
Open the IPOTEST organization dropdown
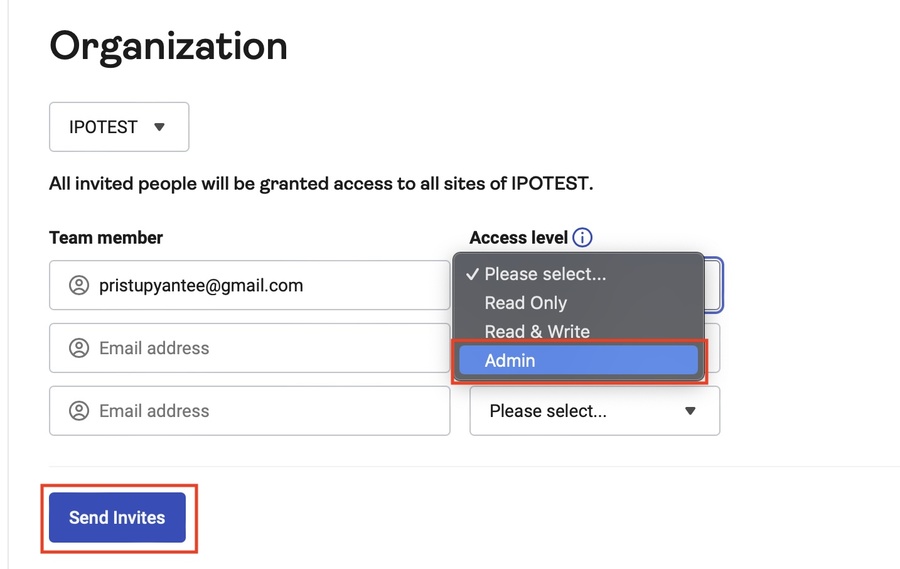[x=118, y=127]
